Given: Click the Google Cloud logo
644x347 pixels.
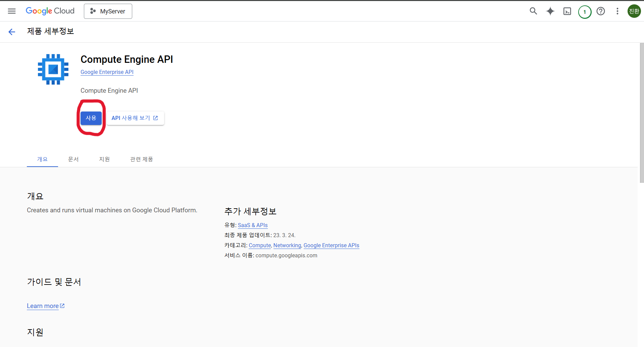Looking at the screenshot, I should pyautogui.click(x=50, y=11).
